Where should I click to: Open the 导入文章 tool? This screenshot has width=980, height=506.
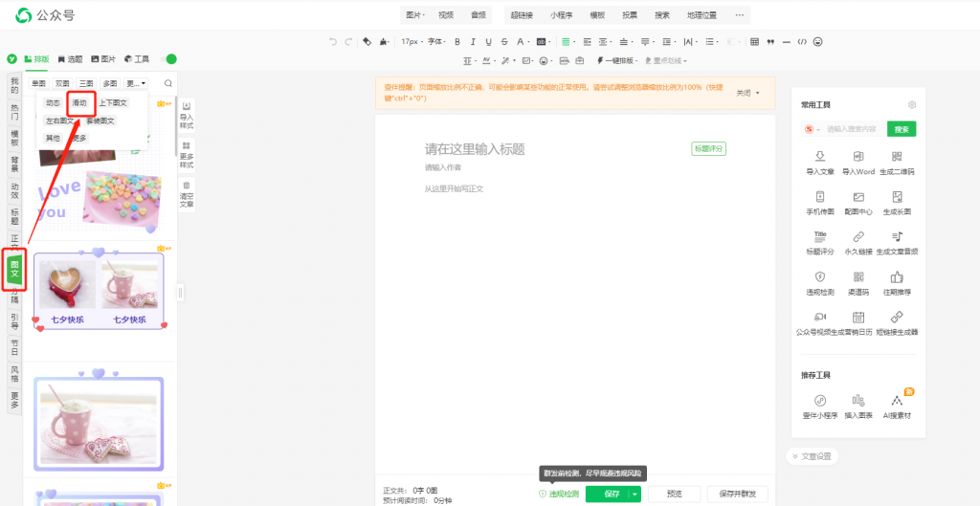pyautogui.click(x=820, y=163)
